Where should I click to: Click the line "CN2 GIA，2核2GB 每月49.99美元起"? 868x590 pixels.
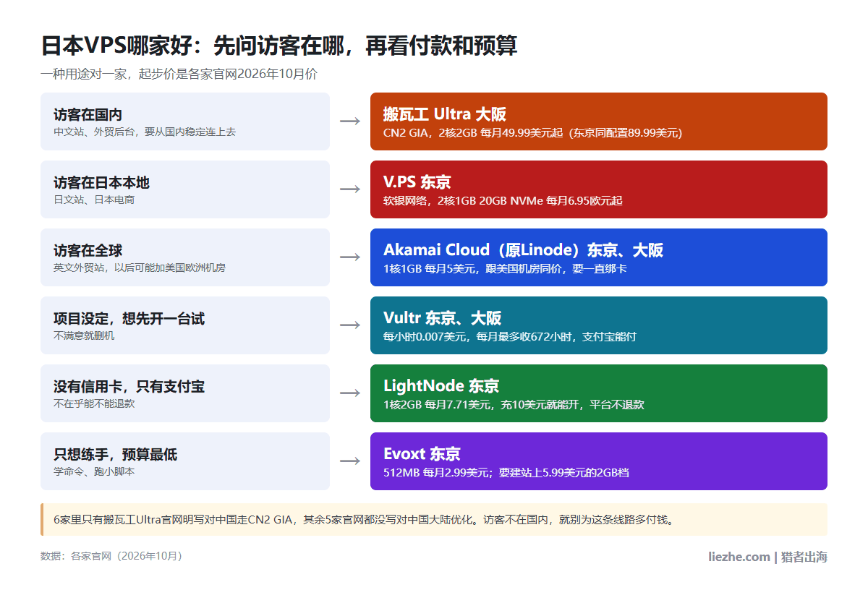tap(473, 133)
